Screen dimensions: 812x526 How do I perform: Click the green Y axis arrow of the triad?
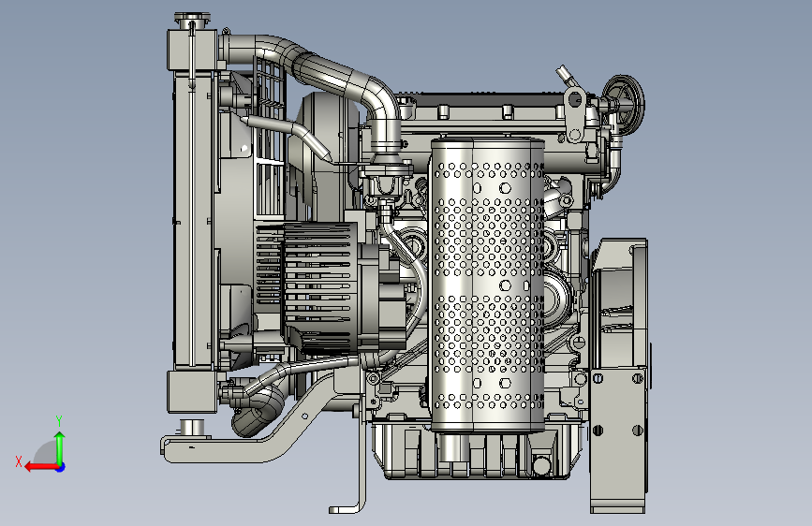pyautogui.click(x=60, y=447)
